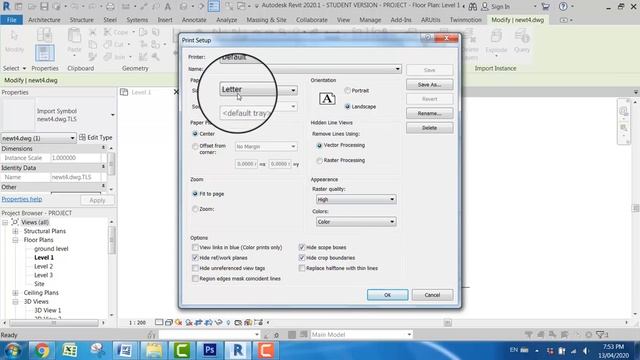This screenshot has height=360, width=640.
Task: Select the Text tool icon in quick access toolbar
Action: pos(168,7)
